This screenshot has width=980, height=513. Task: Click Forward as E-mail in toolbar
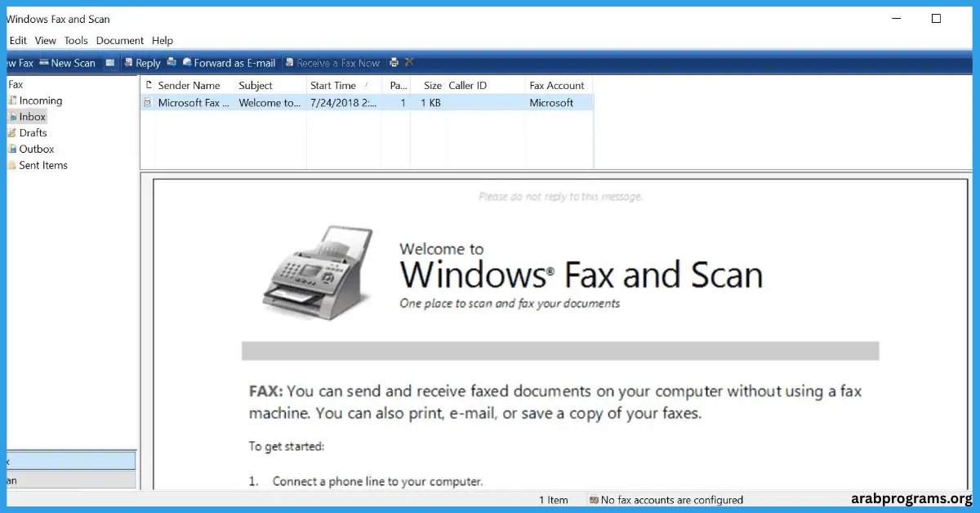(x=229, y=63)
